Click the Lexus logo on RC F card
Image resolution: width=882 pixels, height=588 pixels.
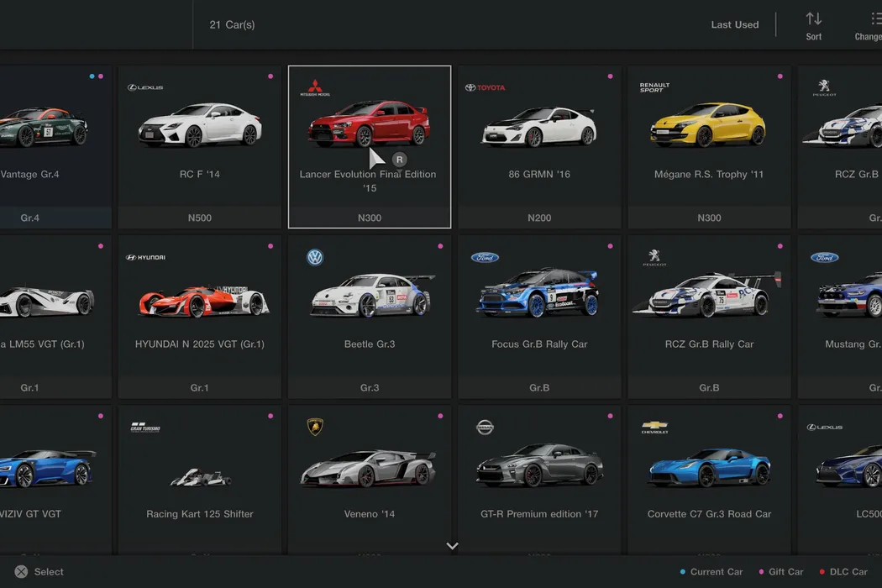(145, 87)
